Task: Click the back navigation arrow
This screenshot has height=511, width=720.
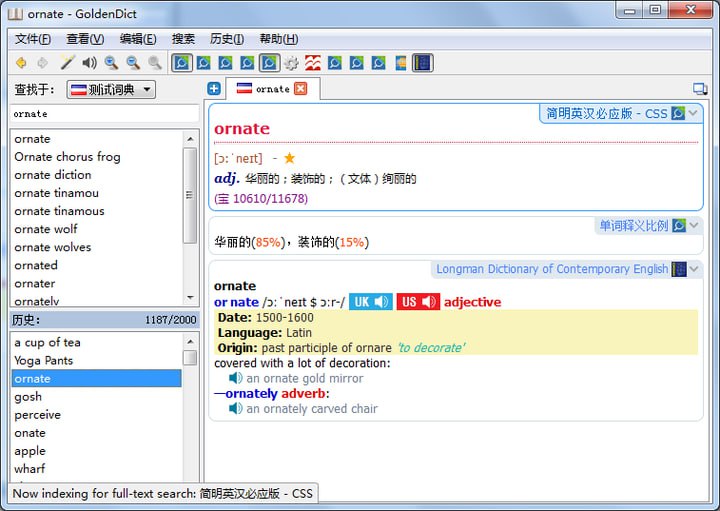Action: (21, 63)
